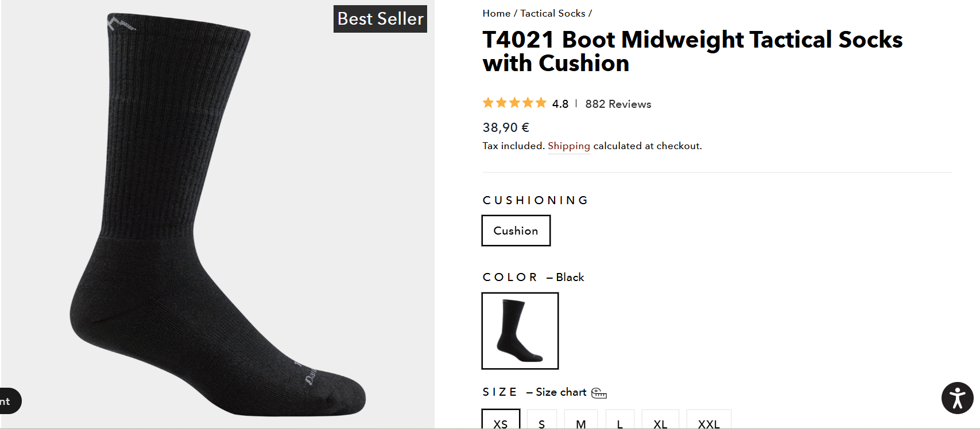
Task: View the 882 Reviews link
Action: (x=618, y=104)
